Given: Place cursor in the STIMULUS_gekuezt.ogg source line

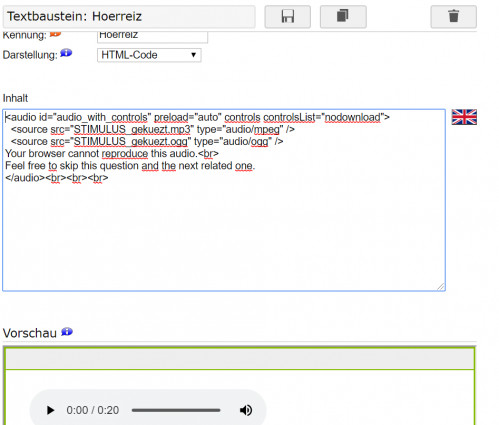Looking at the screenshot, I should click(147, 142).
